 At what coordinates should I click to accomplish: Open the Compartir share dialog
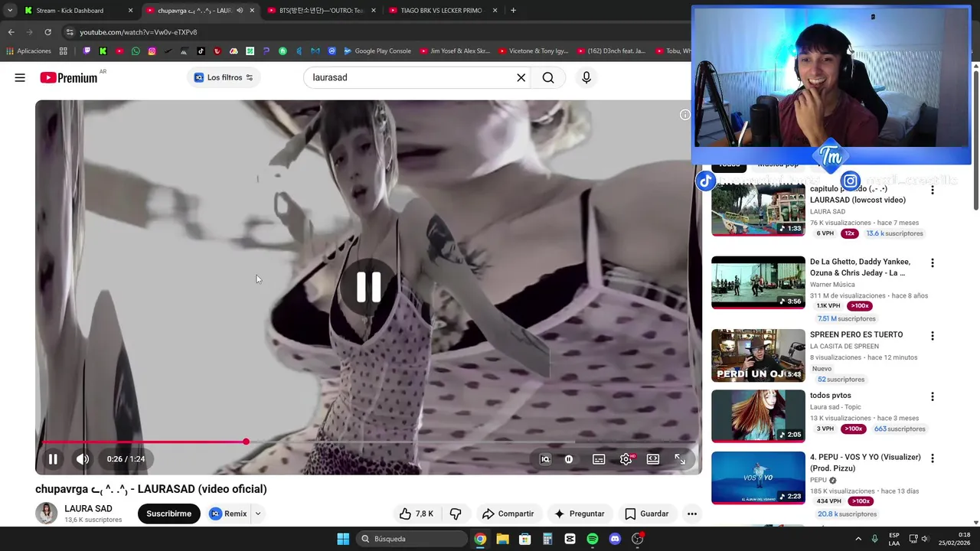pyautogui.click(x=508, y=514)
